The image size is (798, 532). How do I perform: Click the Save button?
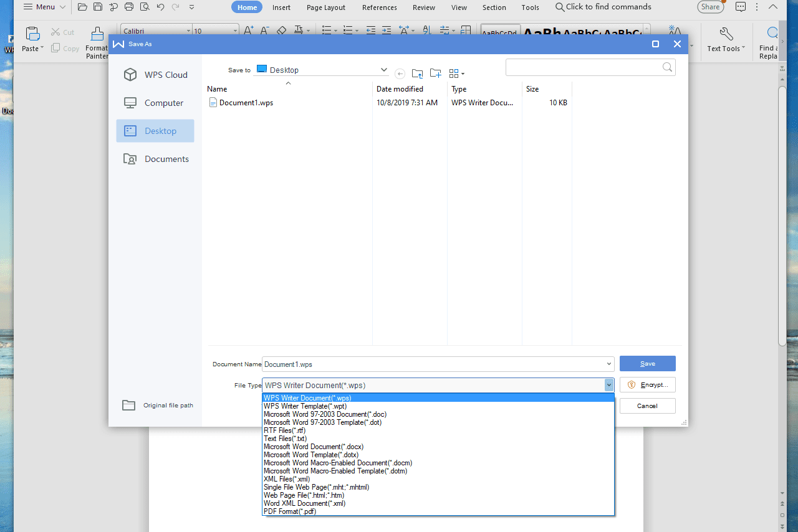pos(648,364)
